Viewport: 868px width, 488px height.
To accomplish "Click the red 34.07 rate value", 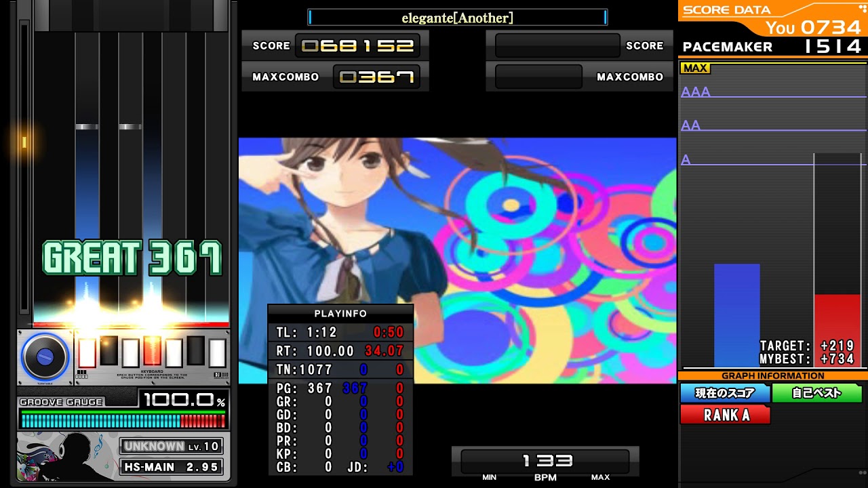I will [x=384, y=351].
